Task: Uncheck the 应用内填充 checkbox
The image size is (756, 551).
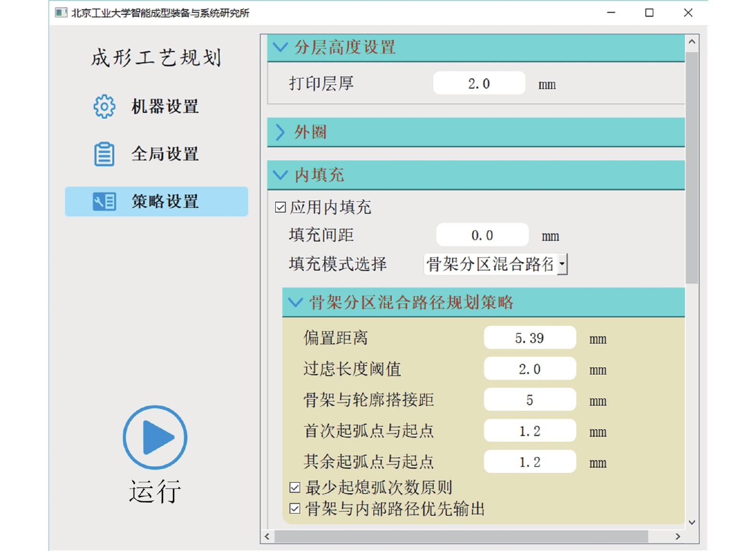Action: 281,207
